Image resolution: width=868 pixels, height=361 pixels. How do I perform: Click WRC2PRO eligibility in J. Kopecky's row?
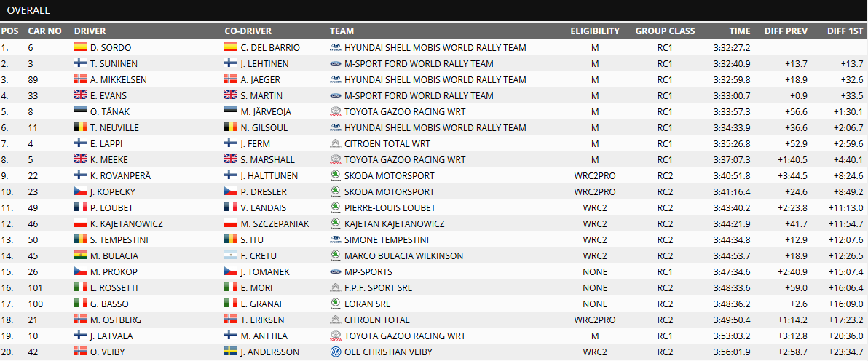pyautogui.click(x=595, y=192)
